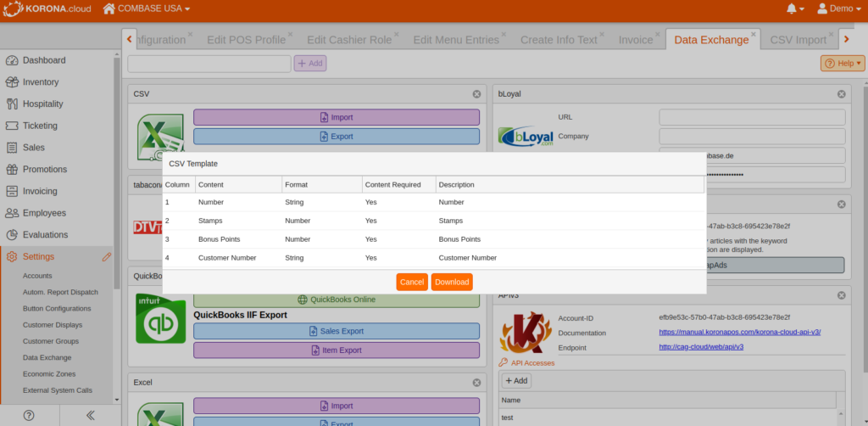
Task: Open the Evaluations chart icon
Action: click(12, 235)
